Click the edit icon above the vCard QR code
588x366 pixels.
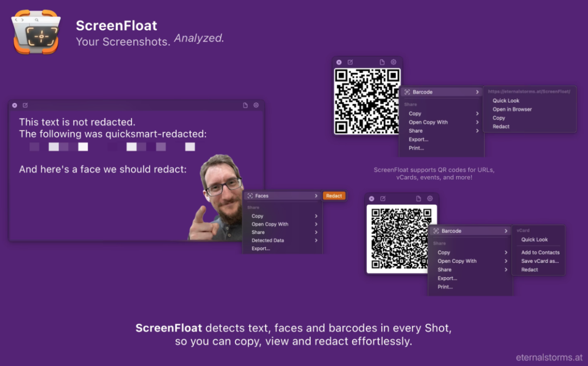point(383,198)
